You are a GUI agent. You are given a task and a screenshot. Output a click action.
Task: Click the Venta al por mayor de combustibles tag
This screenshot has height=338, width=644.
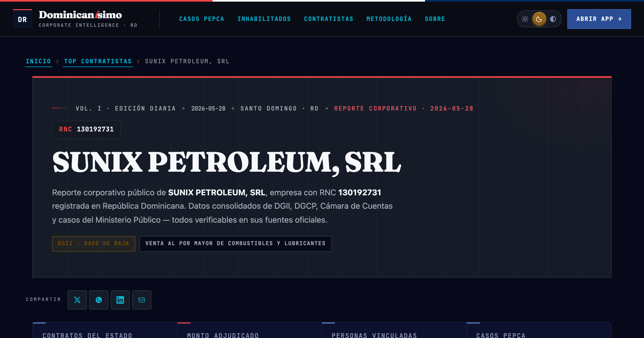click(235, 244)
